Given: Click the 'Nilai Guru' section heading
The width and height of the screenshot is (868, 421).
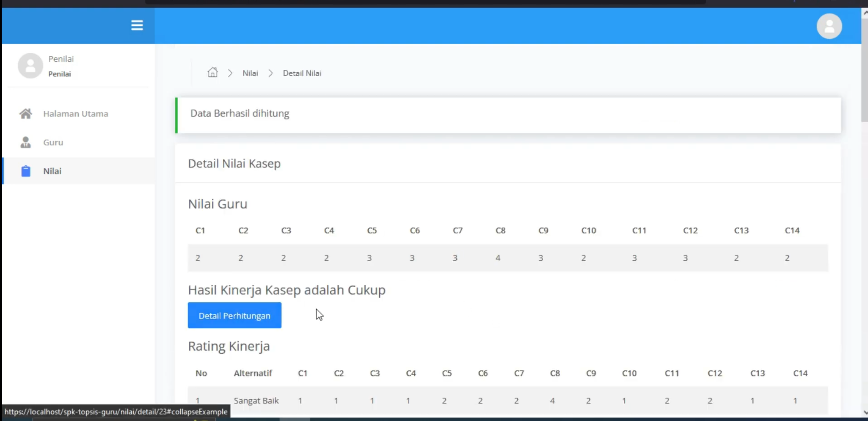Looking at the screenshot, I should pyautogui.click(x=218, y=204).
